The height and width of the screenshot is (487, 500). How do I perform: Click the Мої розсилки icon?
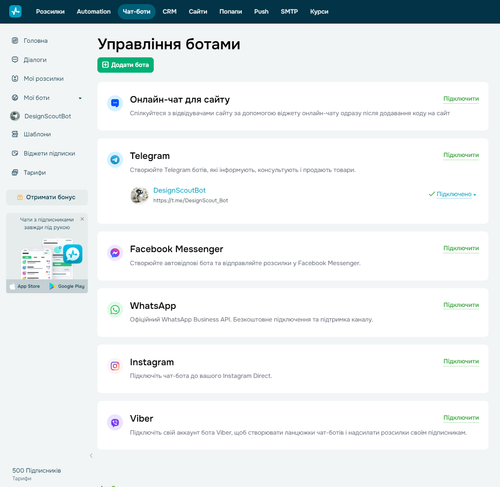[15, 79]
